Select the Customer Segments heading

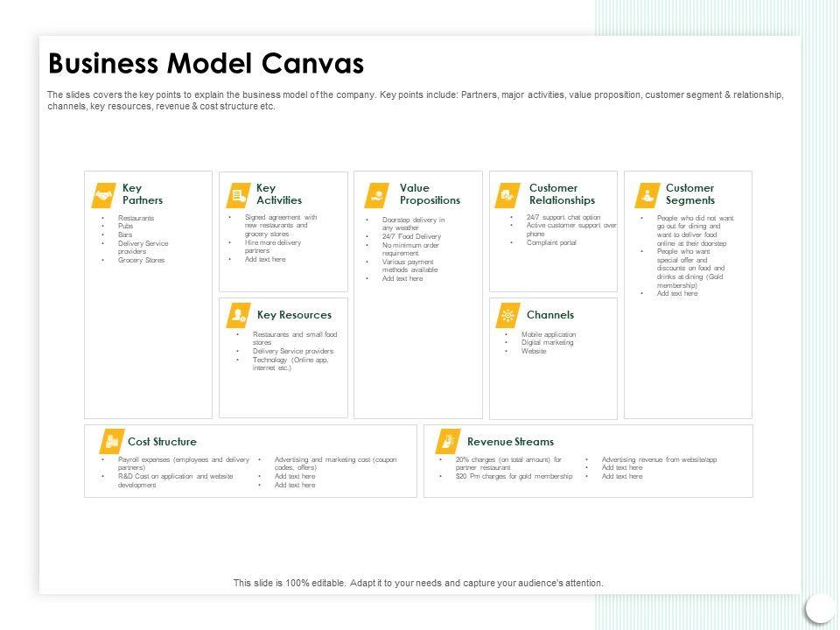coord(690,194)
